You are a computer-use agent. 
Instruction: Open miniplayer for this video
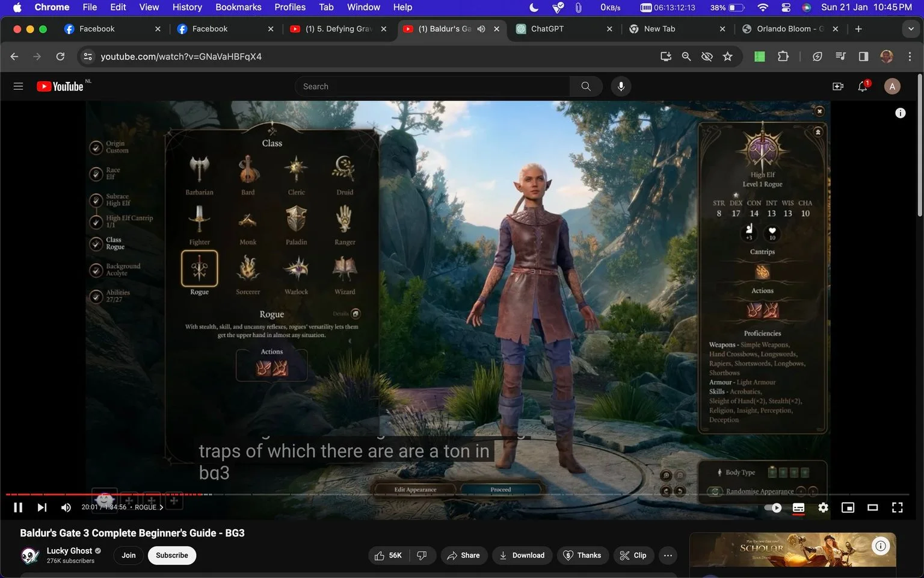point(848,508)
